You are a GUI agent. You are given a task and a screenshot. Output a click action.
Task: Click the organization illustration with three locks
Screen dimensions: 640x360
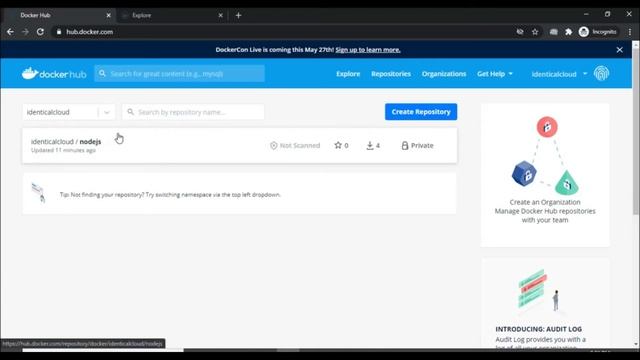tap(545, 156)
